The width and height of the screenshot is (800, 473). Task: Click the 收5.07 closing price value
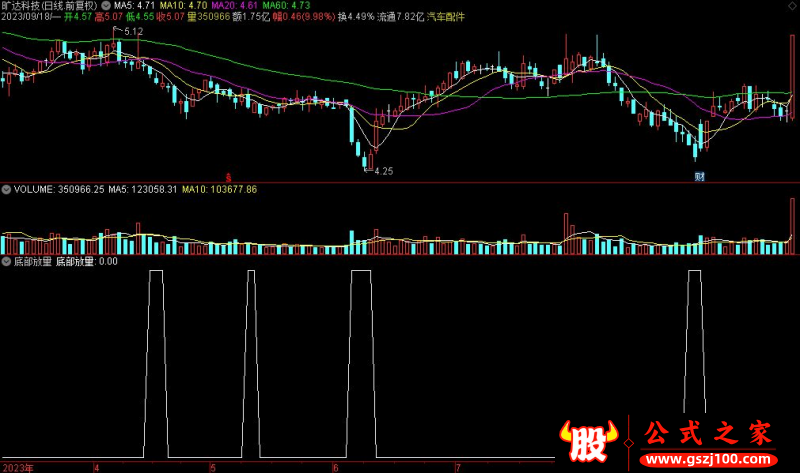coord(170,17)
